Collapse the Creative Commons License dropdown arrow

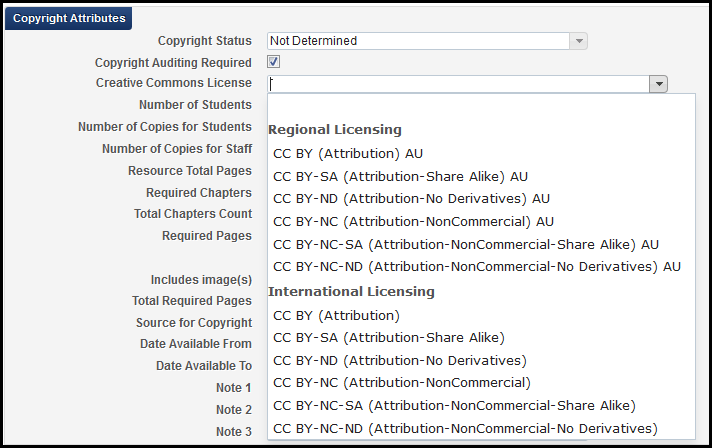tap(658, 84)
